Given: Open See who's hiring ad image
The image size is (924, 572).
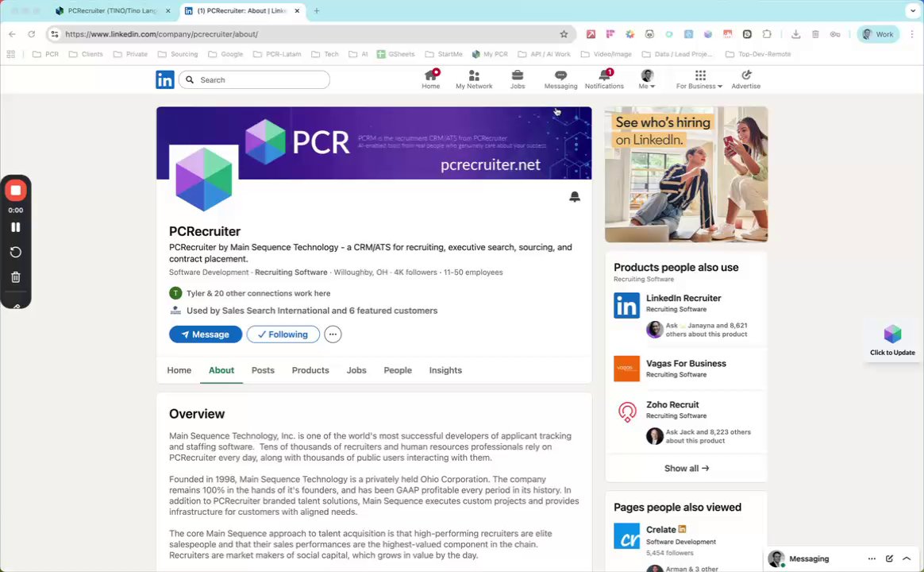Looking at the screenshot, I should (x=686, y=175).
